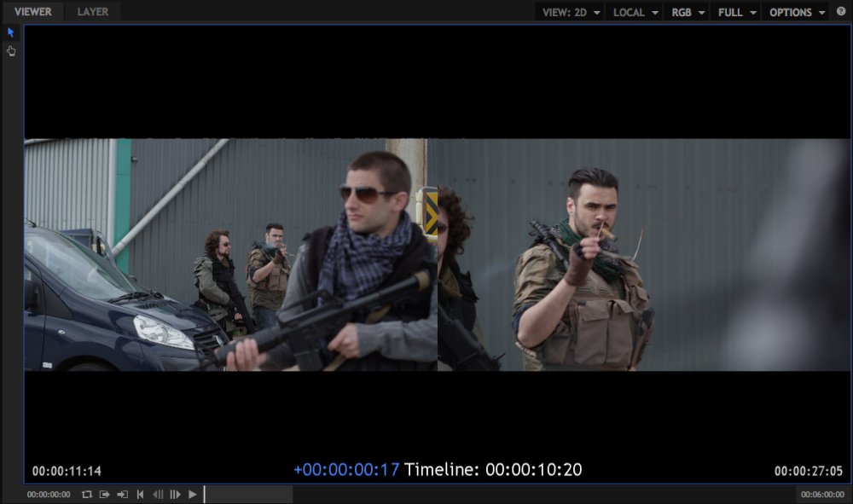Click the blue +00:00:00:17 offset text
This screenshot has width=853, height=504.
(x=346, y=470)
